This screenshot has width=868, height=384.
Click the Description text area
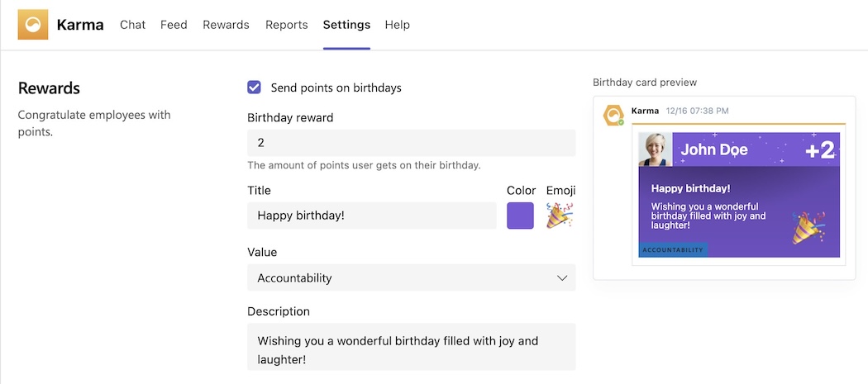click(x=411, y=347)
